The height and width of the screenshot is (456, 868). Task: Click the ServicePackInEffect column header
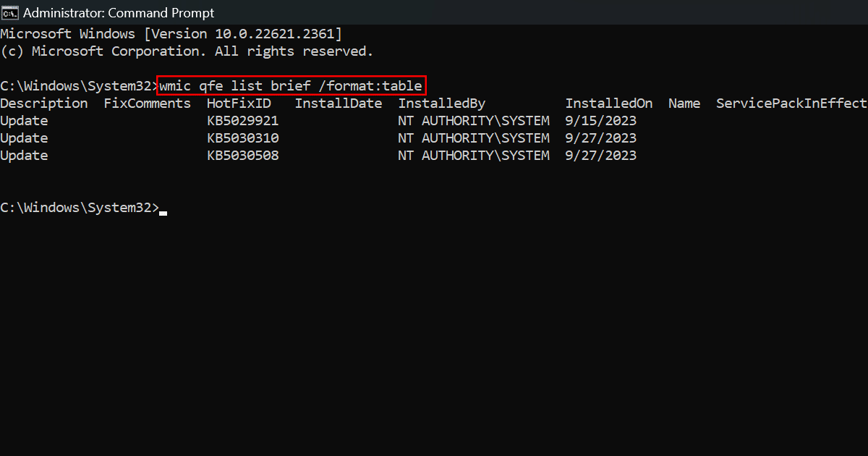[791, 104]
